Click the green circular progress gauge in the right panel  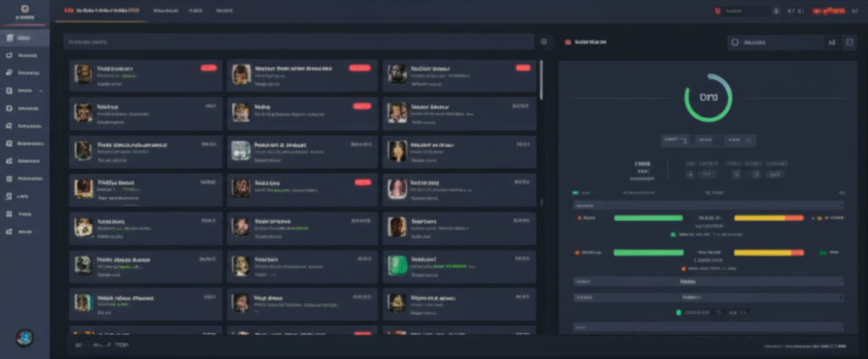coord(708,98)
